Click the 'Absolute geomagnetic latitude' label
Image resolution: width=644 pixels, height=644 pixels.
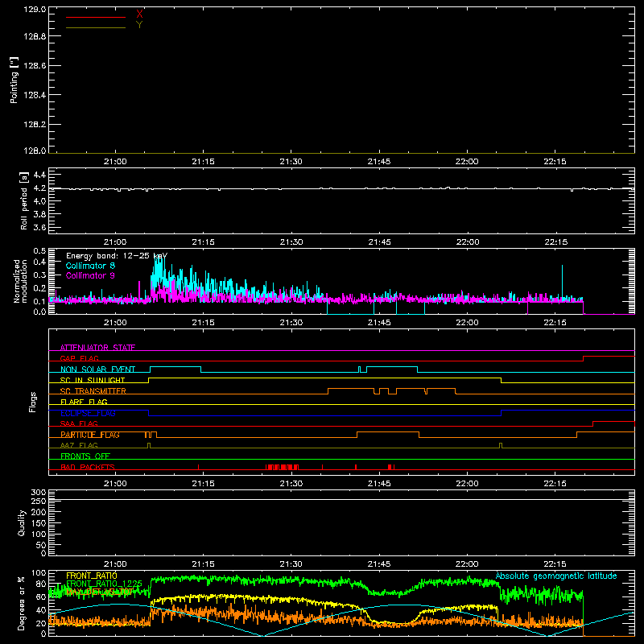(x=556, y=576)
